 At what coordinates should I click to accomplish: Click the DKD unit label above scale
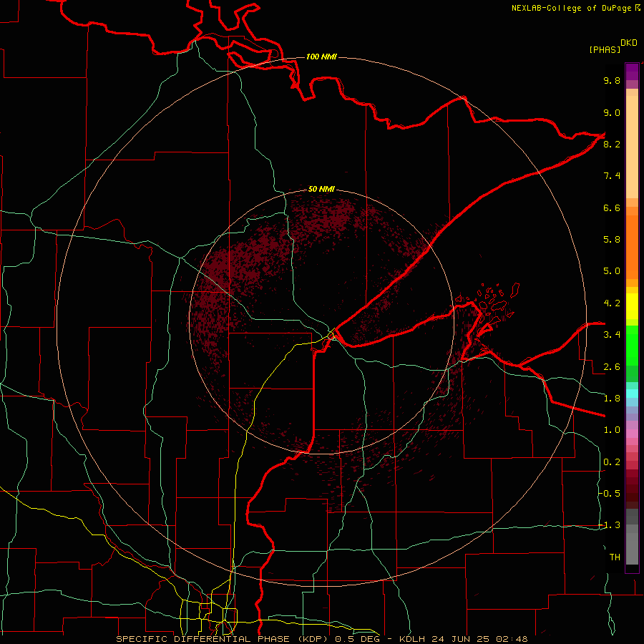(x=629, y=43)
